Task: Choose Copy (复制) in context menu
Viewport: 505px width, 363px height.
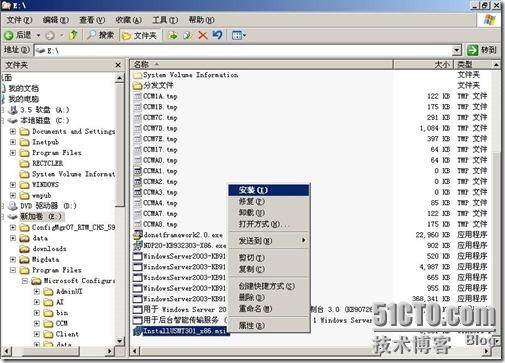Action: point(269,269)
